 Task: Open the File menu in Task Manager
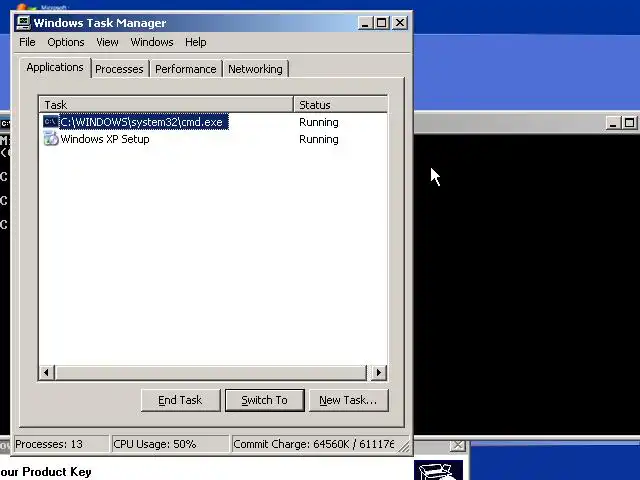27,42
